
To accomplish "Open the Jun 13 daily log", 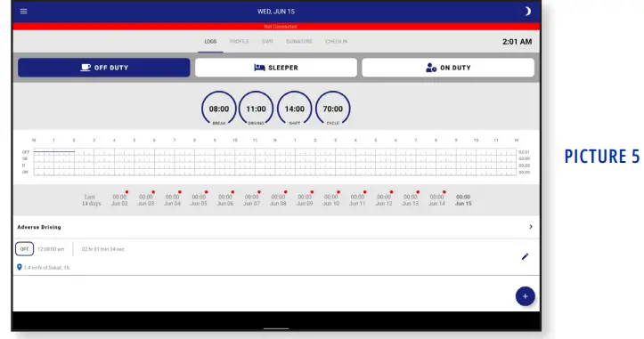I will [x=411, y=200].
